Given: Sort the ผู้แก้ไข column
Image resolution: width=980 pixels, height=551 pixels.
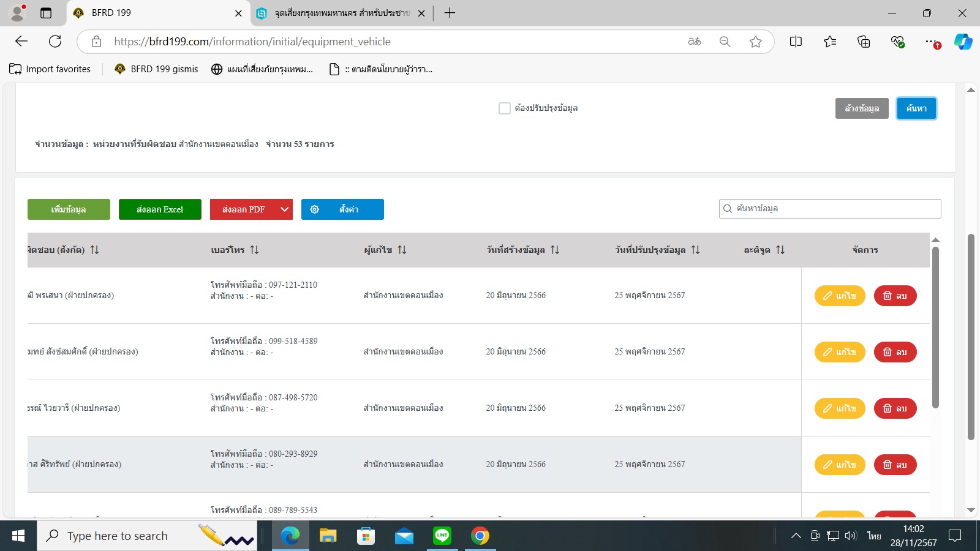Looking at the screenshot, I should (402, 250).
